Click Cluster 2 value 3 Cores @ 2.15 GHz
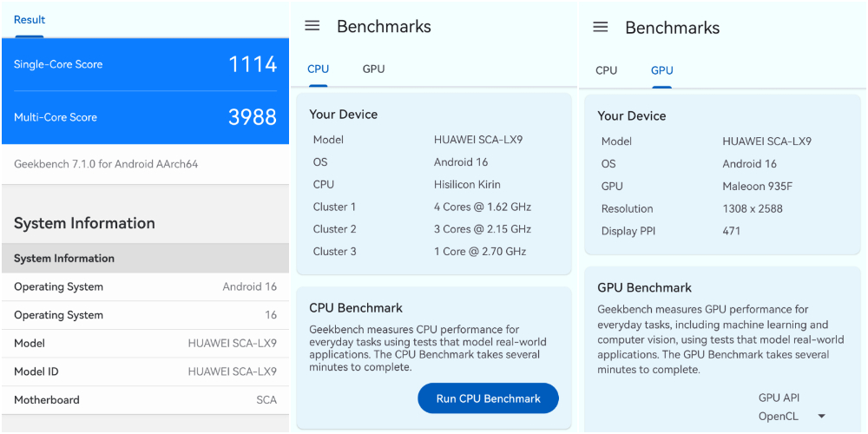This screenshot has height=434, width=868. point(483,229)
